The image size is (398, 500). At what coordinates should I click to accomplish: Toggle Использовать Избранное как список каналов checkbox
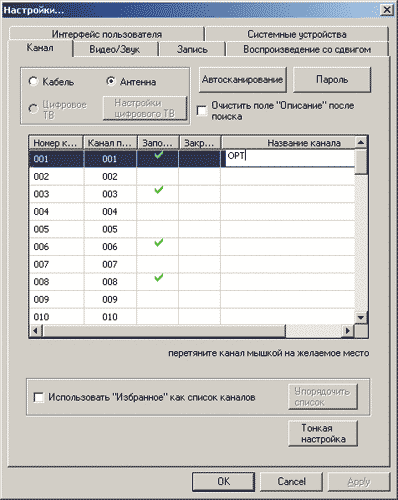click(x=39, y=397)
